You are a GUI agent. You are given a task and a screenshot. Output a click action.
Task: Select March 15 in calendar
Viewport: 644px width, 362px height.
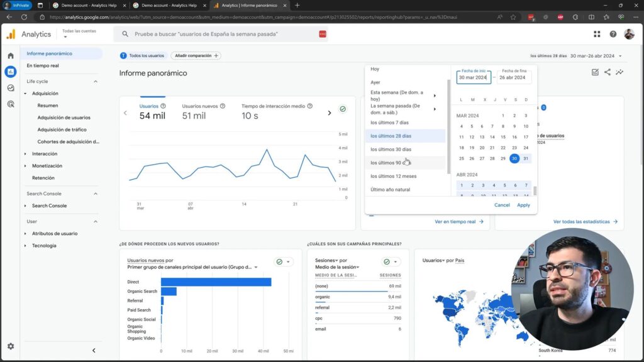click(502, 137)
